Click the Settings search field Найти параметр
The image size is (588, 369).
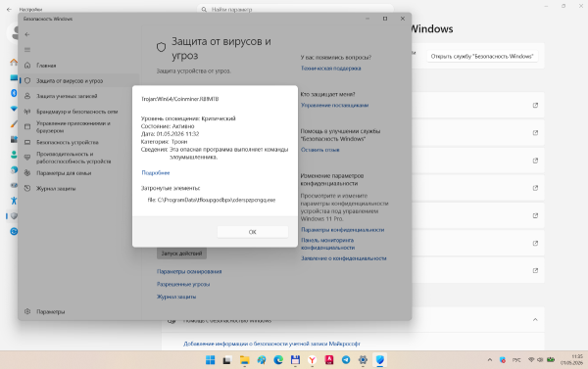[x=295, y=9]
